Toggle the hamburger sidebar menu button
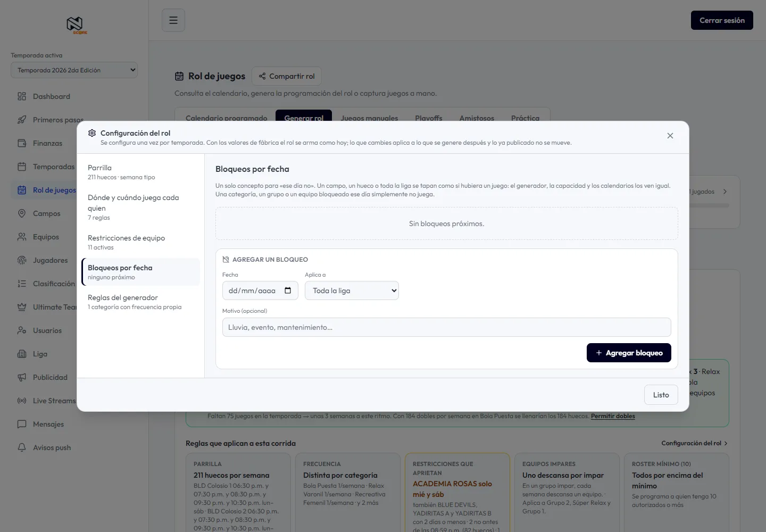The image size is (766, 532). pyautogui.click(x=173, y=20)
